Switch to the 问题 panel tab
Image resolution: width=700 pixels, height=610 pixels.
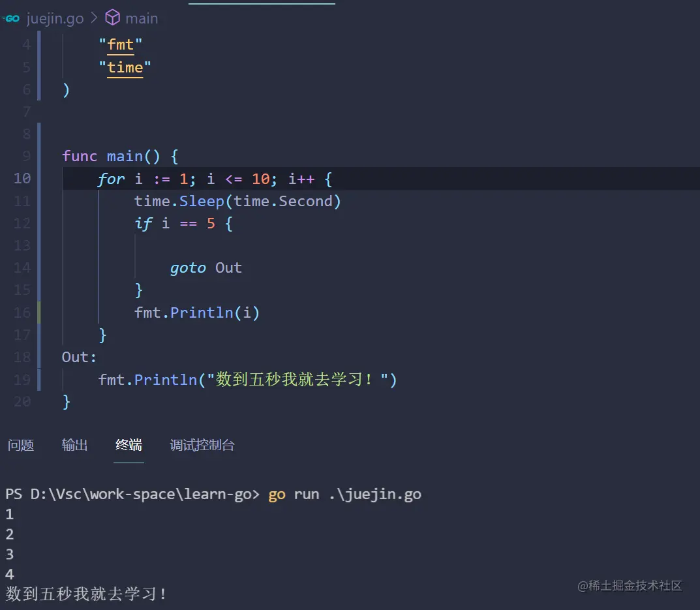point(21,445)
